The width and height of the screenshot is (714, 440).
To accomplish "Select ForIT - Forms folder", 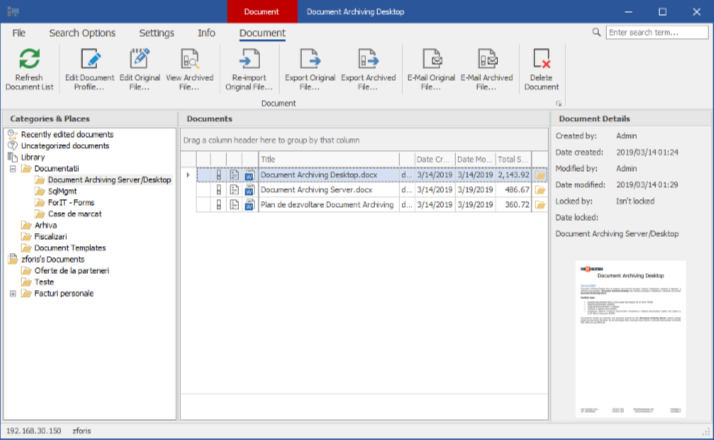I will pyautogui.click(x=71, y=203).
